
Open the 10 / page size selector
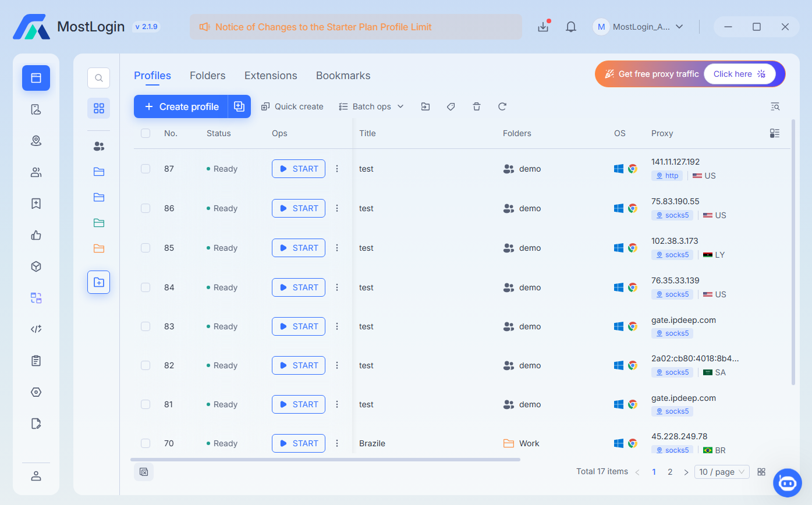tap(722, 472)
